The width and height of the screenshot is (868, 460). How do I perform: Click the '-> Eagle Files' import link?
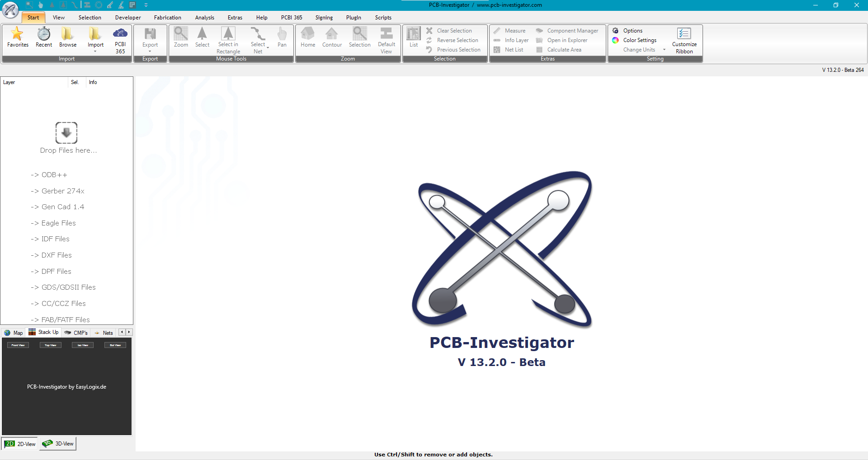(x=53, y=223)
